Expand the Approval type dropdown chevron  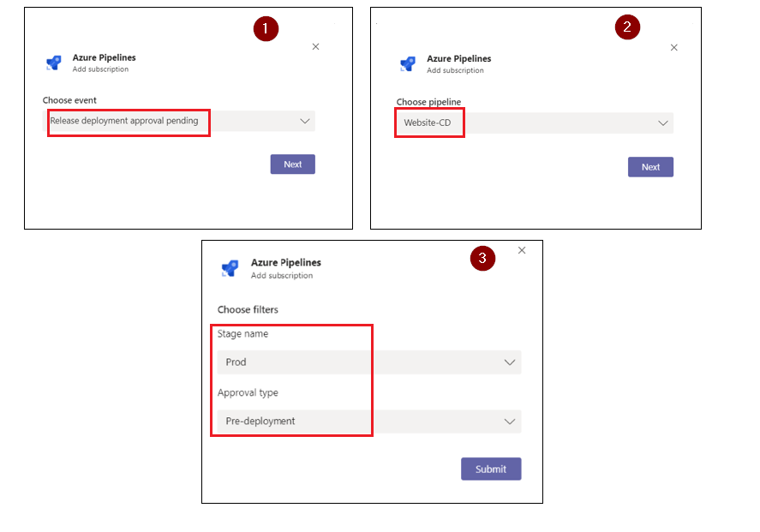point(510,421)
